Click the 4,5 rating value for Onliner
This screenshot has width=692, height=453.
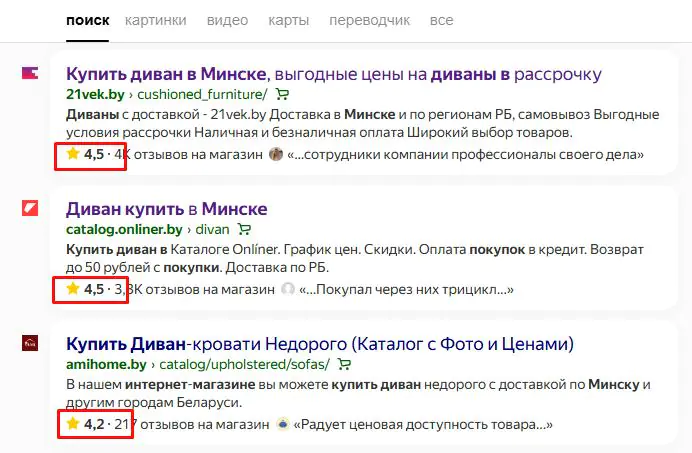[x=94, y=290]
